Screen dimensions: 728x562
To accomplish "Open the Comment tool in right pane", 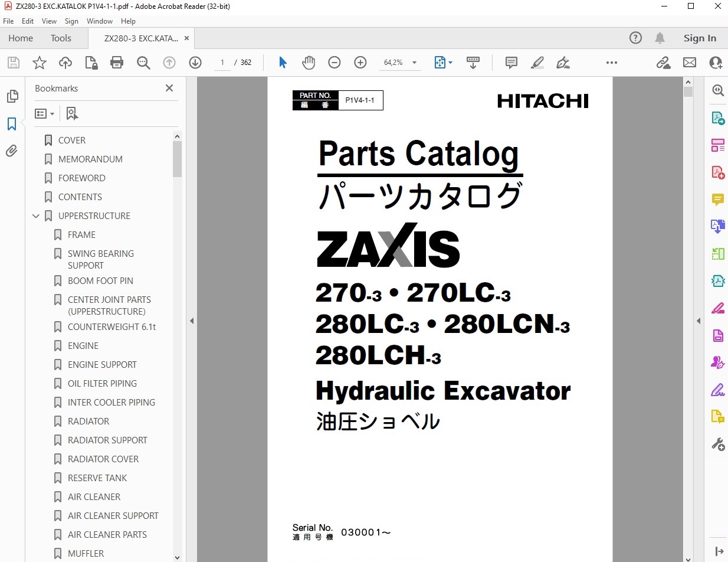I will pos(718,199).
